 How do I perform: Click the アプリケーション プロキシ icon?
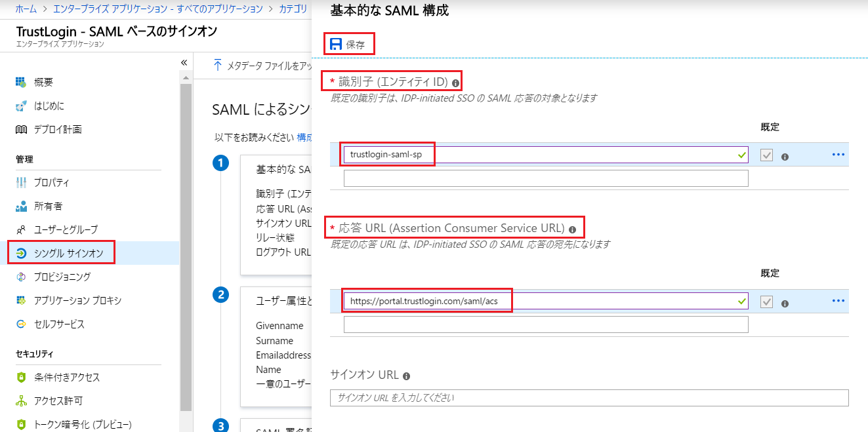point(21,300)
